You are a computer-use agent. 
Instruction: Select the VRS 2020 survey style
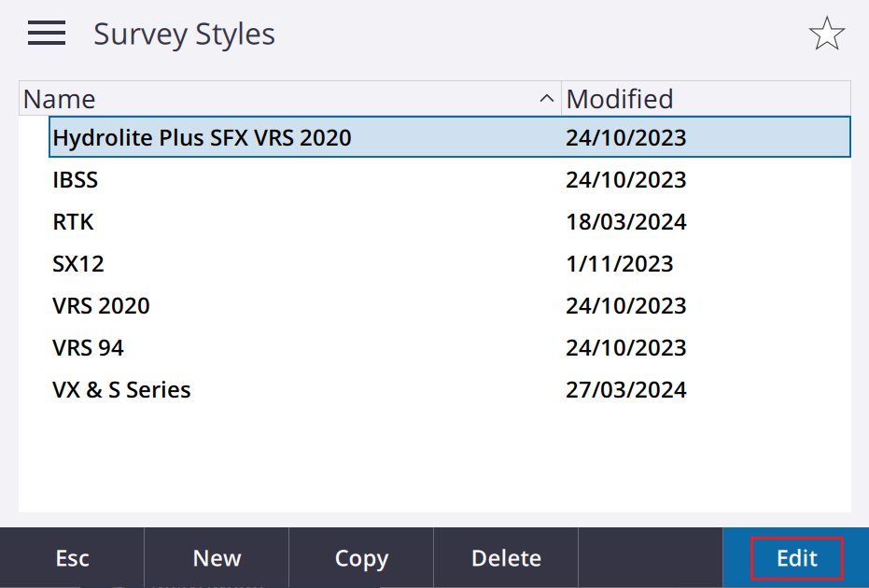click(450, 306)
